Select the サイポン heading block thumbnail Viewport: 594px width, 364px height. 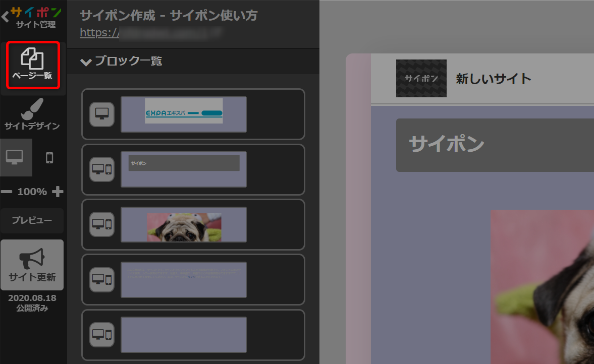click(x=184, y=169)
